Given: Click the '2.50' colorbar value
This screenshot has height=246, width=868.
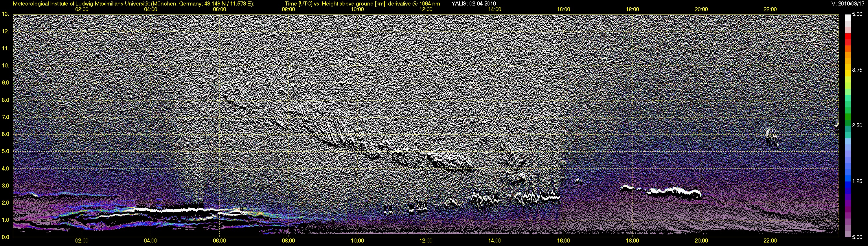Looking at the screenshot, I should [x=857, y=125].
